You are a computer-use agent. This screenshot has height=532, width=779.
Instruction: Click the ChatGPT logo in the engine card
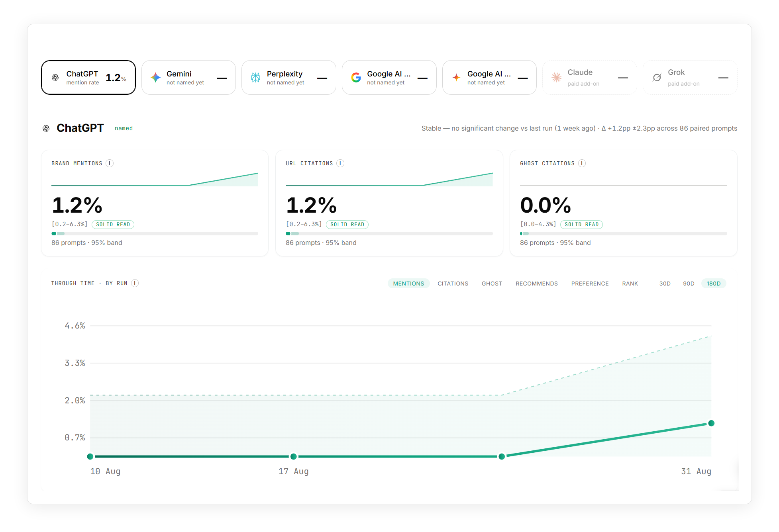click(x=55, y=77)
